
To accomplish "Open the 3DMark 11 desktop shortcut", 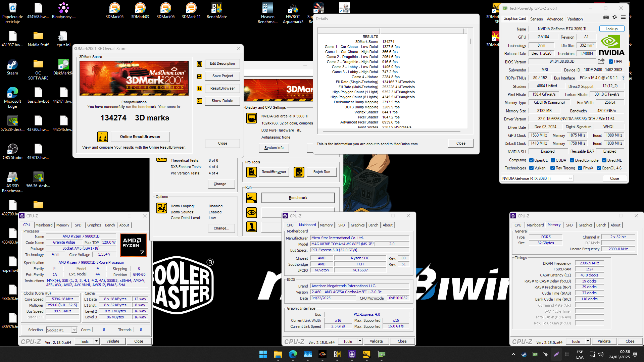I will [x=191, y=11].
